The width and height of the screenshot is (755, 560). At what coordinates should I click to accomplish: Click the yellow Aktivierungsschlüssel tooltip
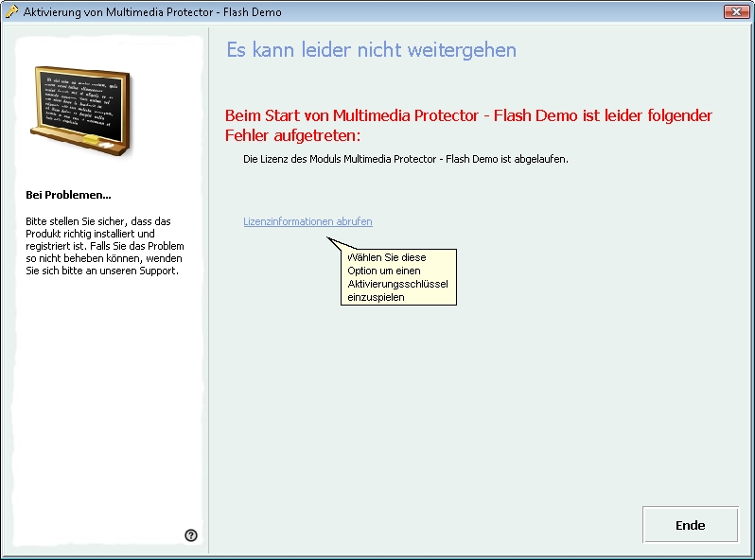point(397,277)
